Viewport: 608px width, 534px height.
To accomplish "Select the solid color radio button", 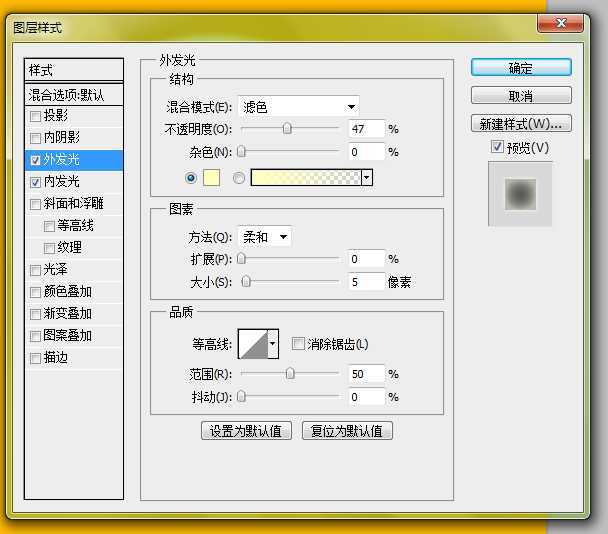I will 190,178.
